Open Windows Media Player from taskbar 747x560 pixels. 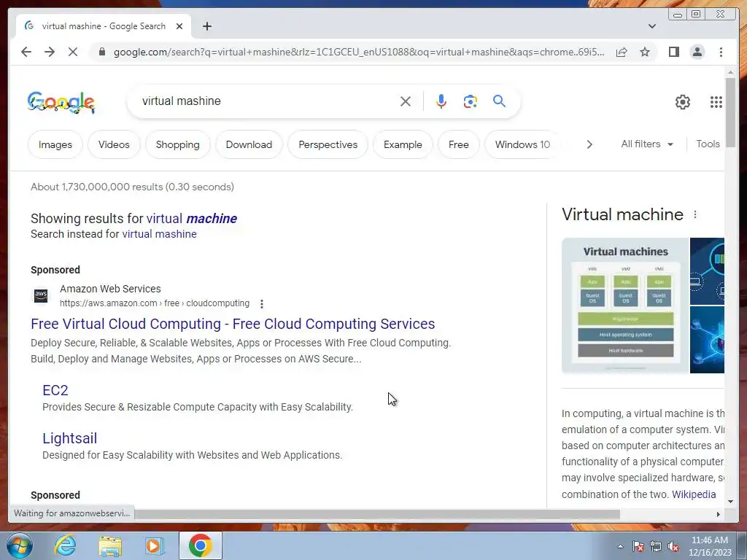[x=154, y=545]
